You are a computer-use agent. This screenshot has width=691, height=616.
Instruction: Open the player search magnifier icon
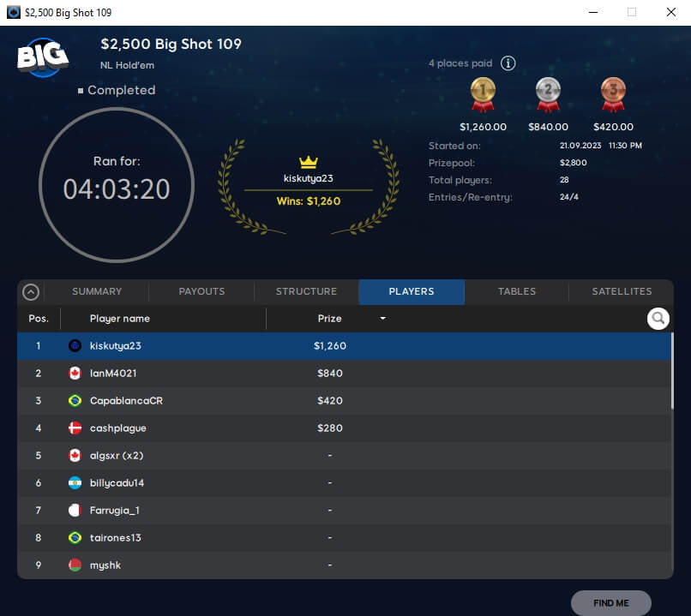coord(658,319)
